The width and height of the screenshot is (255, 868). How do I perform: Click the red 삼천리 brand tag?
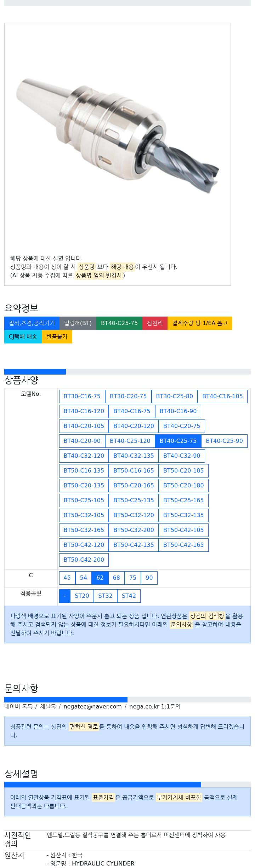tap(155, 323)
